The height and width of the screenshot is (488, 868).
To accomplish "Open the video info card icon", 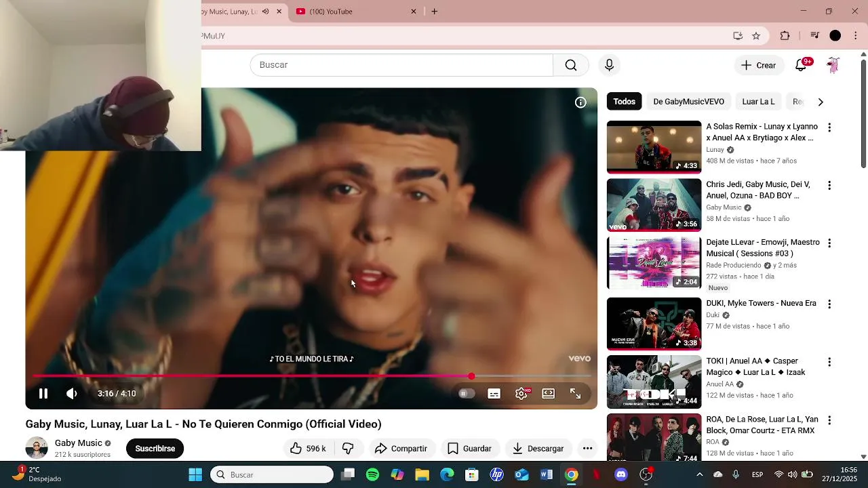I will (580, 102).
